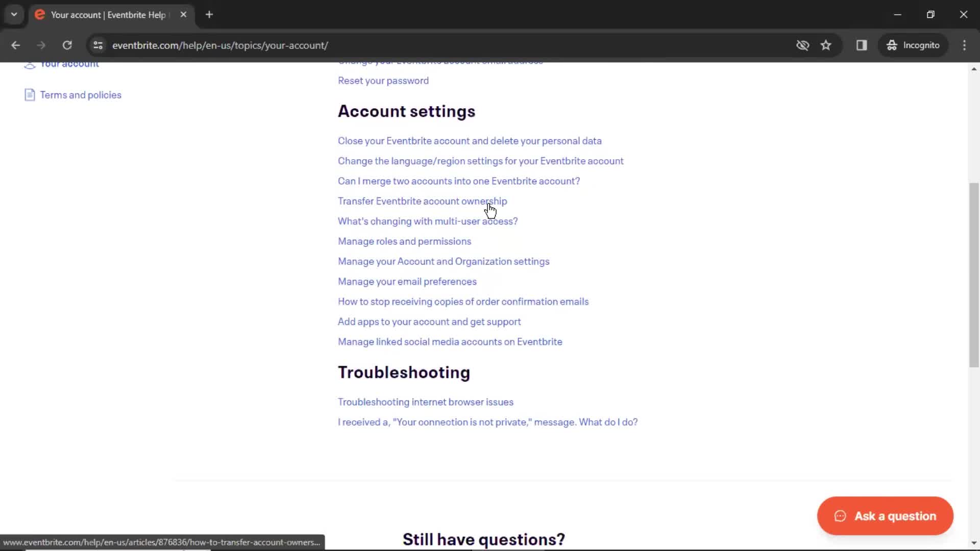
Task: Open a new tab with the plus icon
Action: tap(209, 15)
